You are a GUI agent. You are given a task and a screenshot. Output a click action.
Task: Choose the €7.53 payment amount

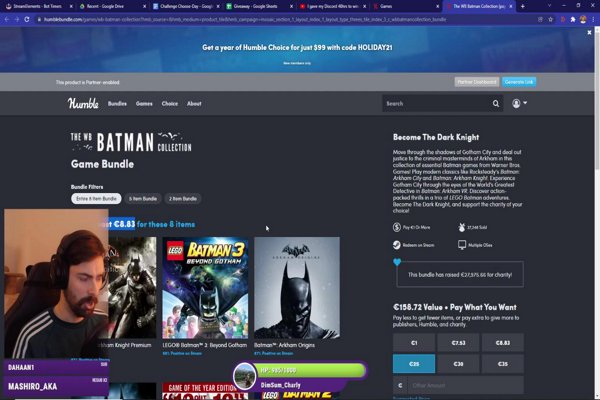(x=458, y=343)
